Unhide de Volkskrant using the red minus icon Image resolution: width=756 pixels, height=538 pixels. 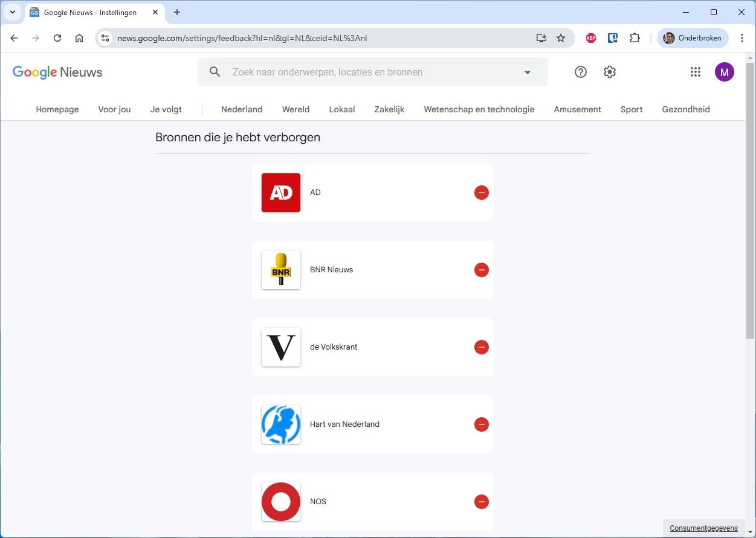(x=482, y=347)
